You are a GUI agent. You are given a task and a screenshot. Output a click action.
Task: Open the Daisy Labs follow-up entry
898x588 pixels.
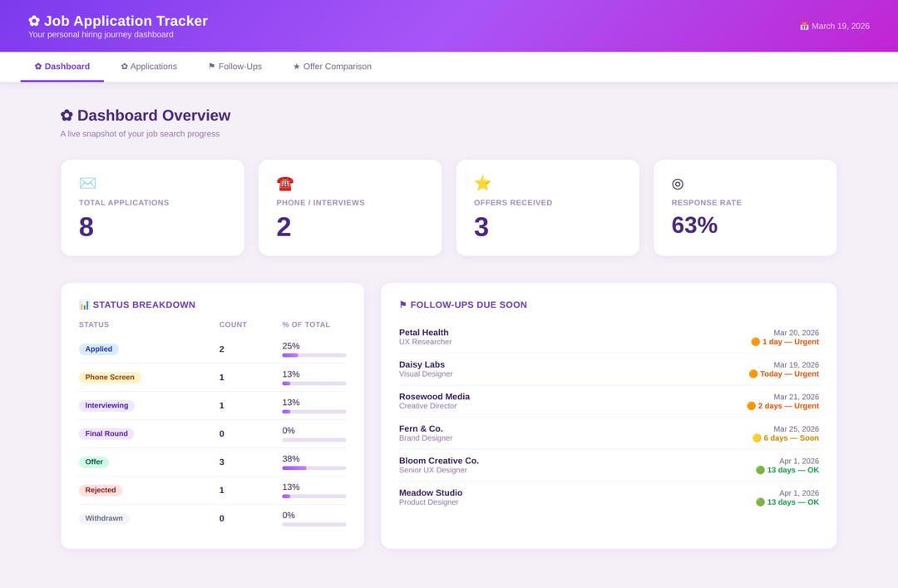point(609,369)
